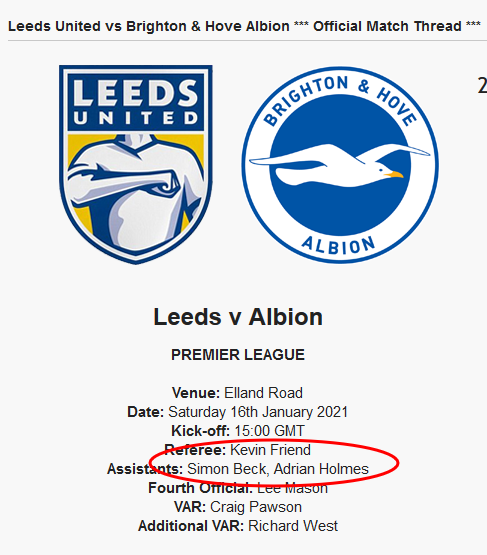Click the 'VAR:' bold label
The image size is (487, 555).
pyautogui.click(x=190, y=507)
